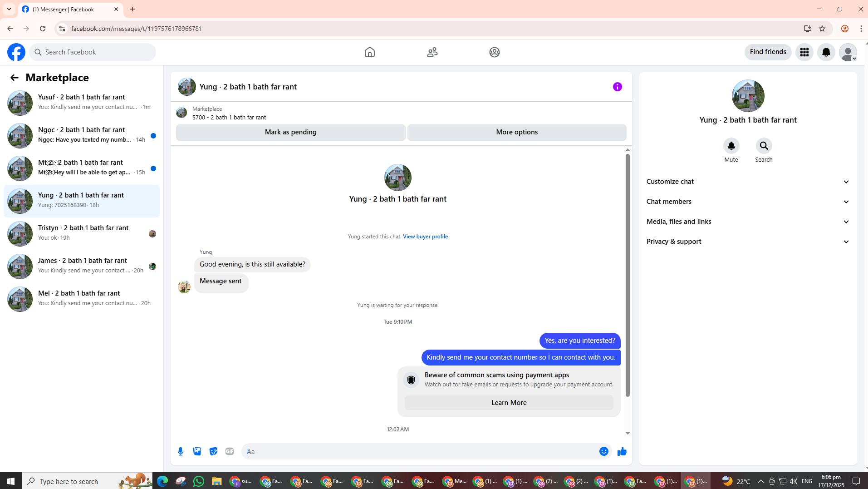Send a thumbs-up like
This screenshot has width=868, height=489.
622,451
